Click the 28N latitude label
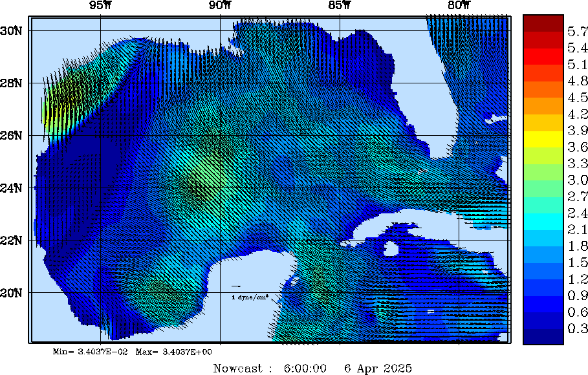This screenshot has height=375, width=588. click(x=11, y=83)
